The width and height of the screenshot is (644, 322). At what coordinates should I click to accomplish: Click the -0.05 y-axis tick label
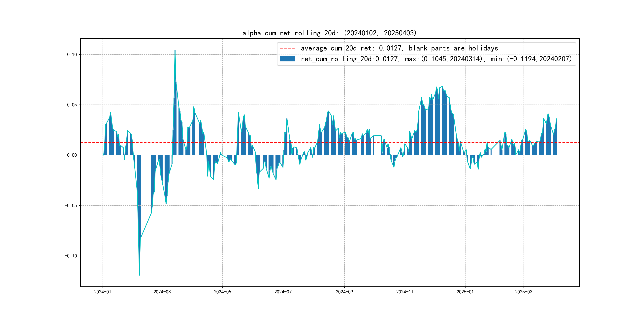(x=71, y=206)
